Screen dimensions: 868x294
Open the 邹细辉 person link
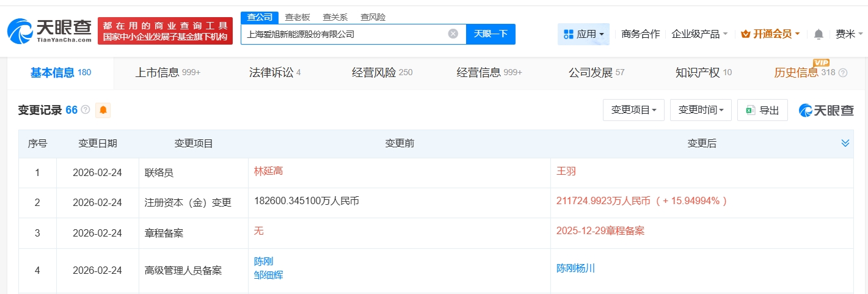point(268,275)
